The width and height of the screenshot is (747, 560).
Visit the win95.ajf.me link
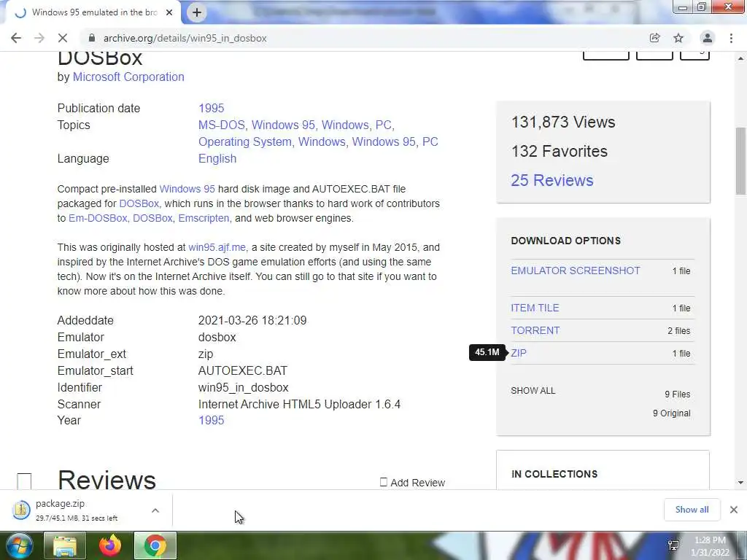click(217, 247)
